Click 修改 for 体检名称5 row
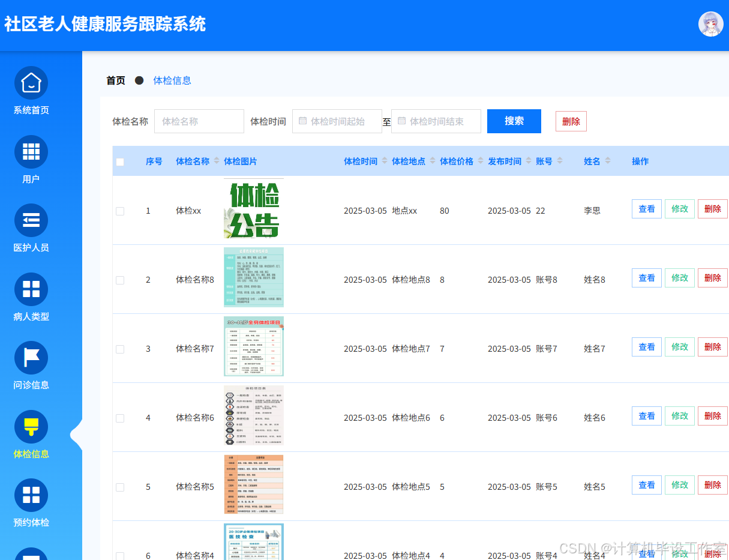The height and width of the screenshot is (560, 729). tap(680, 485)
